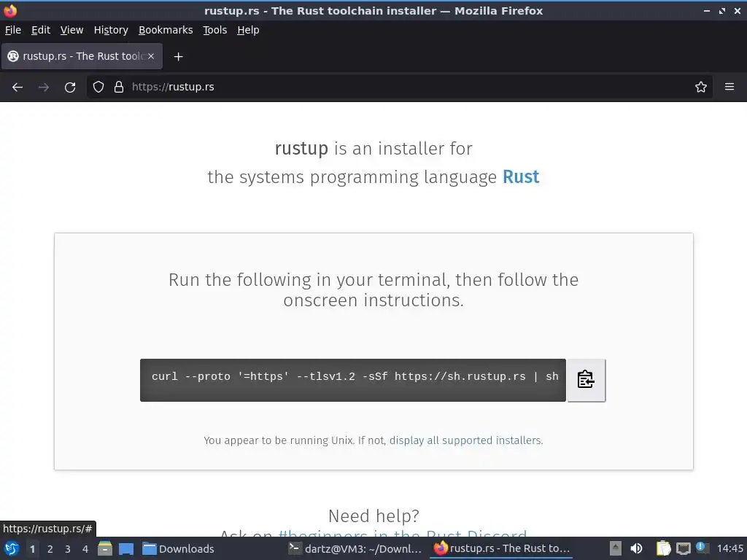Click the bold 'rustup' heading word

pos(301,148)
